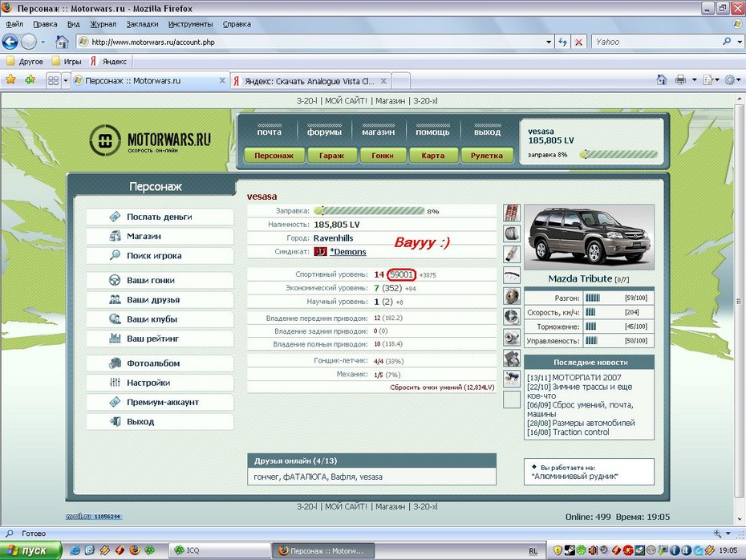Open the 'Закладки' menu
Screen dimensions: 746x560
coord(142,24)
